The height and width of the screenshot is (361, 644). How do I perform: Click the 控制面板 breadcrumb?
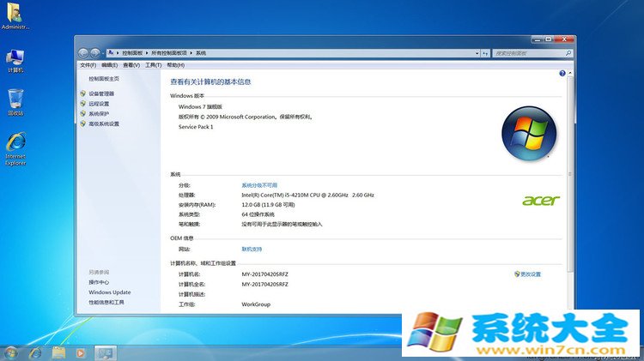[x=132, y=53]
